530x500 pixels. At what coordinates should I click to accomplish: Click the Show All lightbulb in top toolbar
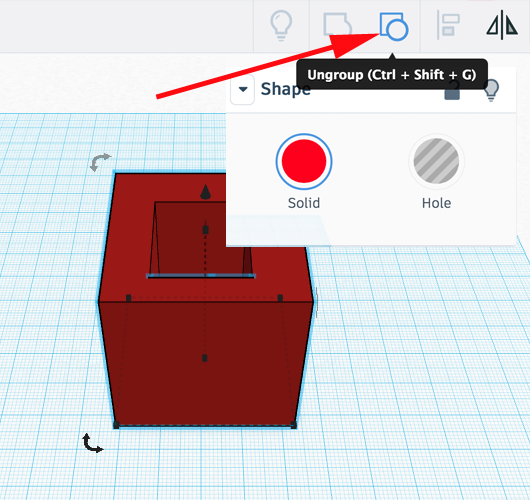coord(281,26)
